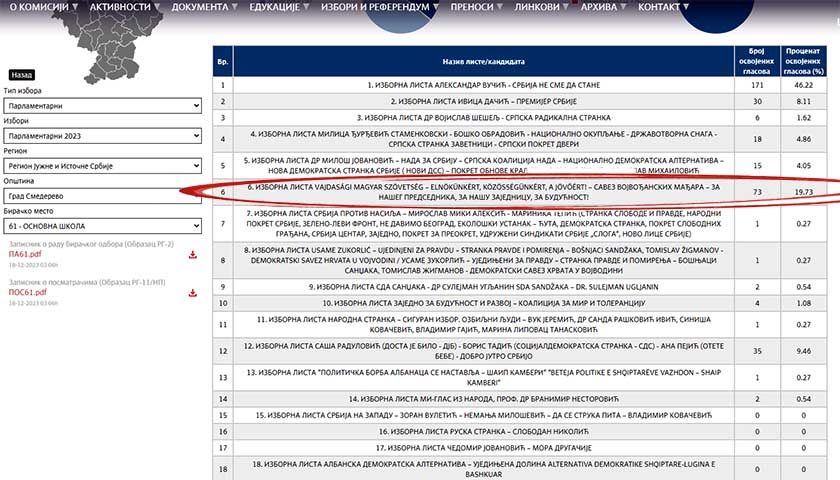
Task: Click percentage 9.46 in row 12
Action: click(803, 351)
